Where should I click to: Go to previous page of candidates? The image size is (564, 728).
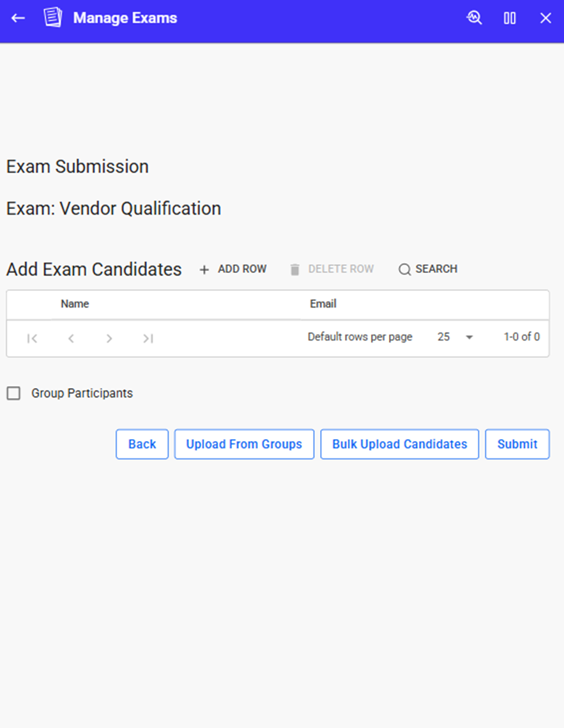[71, 338]
